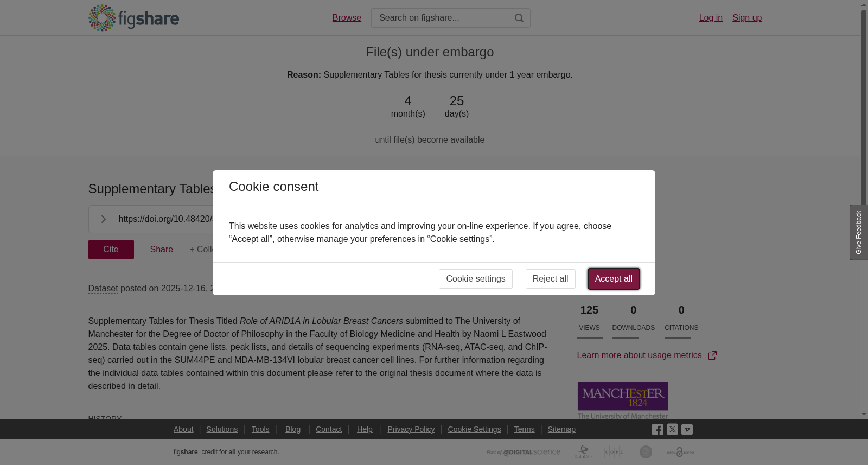Click the figshare logo
Screen dimensions: 868x465
[133, 18]
